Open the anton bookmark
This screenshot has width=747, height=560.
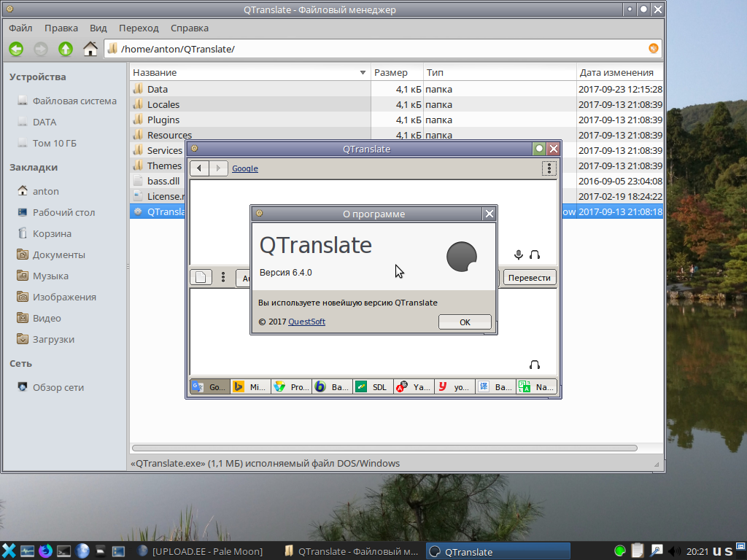pos(46,191)
